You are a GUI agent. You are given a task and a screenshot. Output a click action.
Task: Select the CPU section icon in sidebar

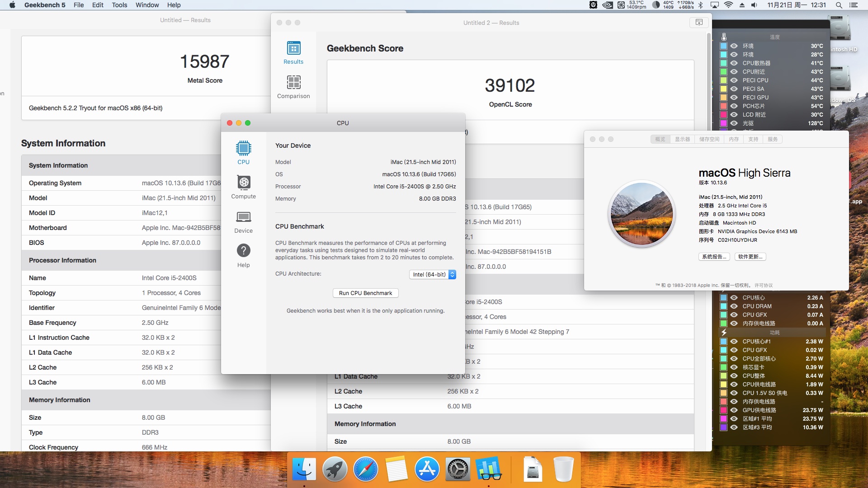[x=243, y=148]
